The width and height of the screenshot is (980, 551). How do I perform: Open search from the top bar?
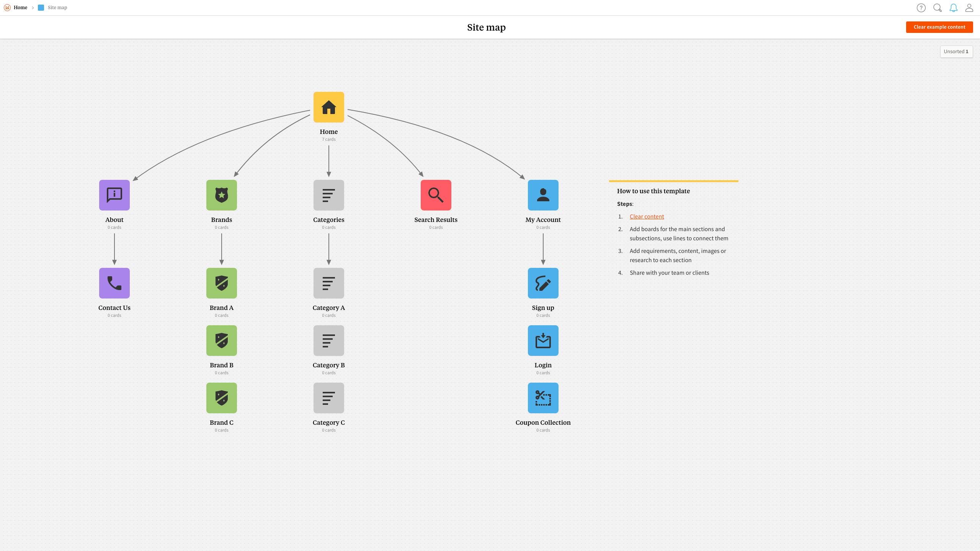coord(937,8)
